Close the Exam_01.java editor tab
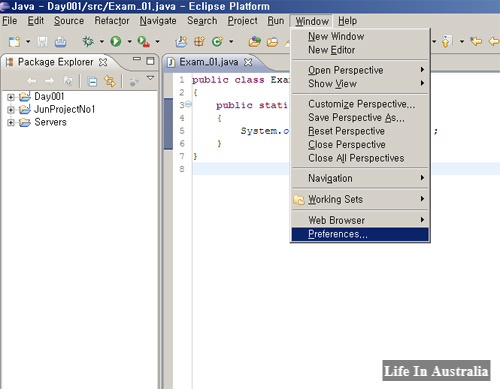Viewport: 500px width, 389px height. [x=248, y=62]
